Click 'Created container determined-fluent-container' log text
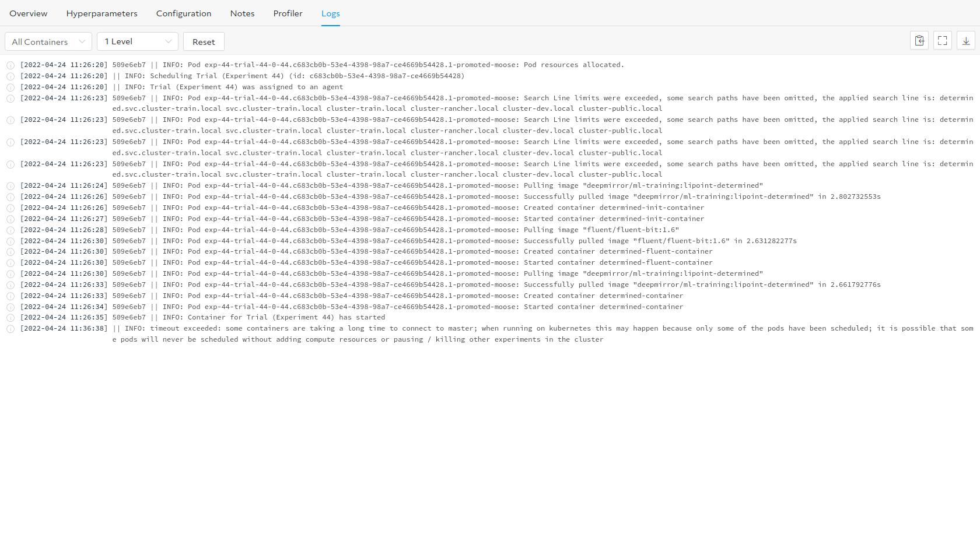 point(618,251)
